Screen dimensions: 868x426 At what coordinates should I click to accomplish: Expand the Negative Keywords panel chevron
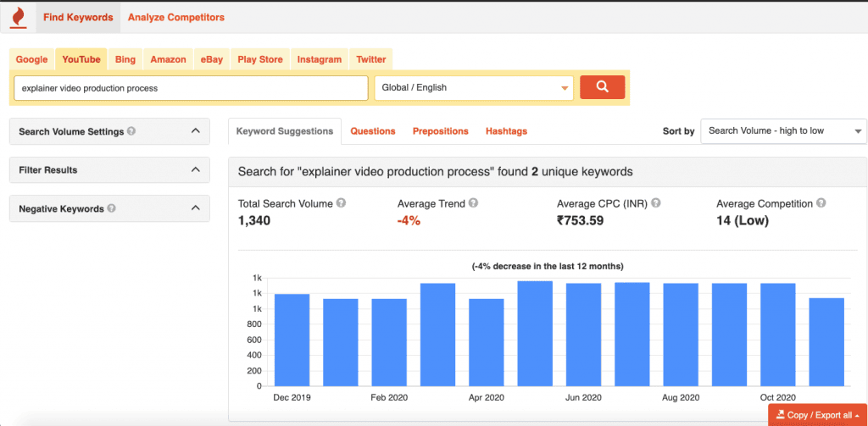pyautogui.click(x=195, y=208)
